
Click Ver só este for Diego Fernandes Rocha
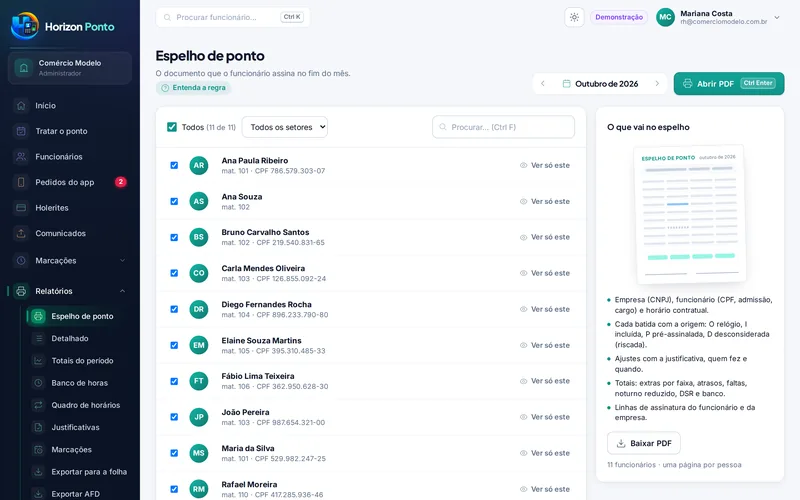tap(544, 309)
